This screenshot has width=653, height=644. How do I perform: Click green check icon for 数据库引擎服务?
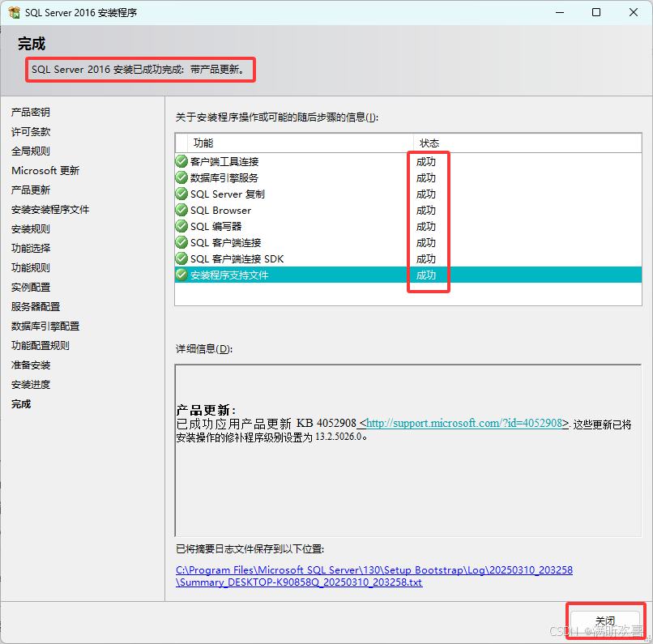pyautogui.click(x=181, y=177)
